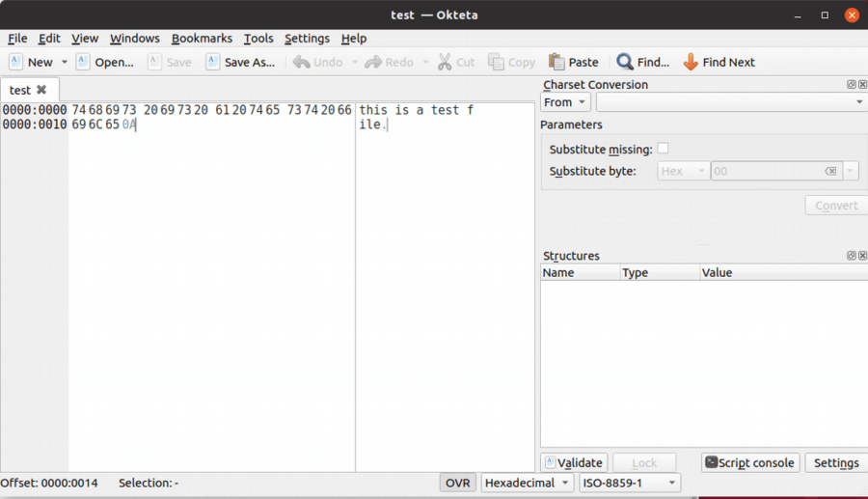The image size is (868, 499).
Task: Click the offset 0000:0000 row label
Action: pyautogui.click(x=35, y=110)
